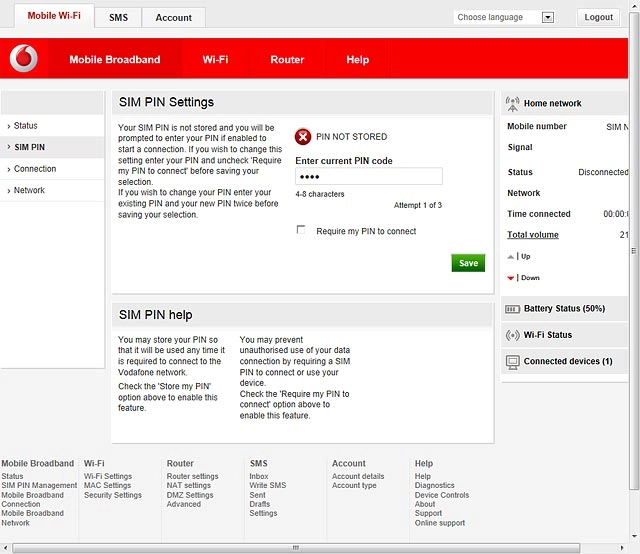Click the horizontal scrollbar right arrow

point(622,548)
